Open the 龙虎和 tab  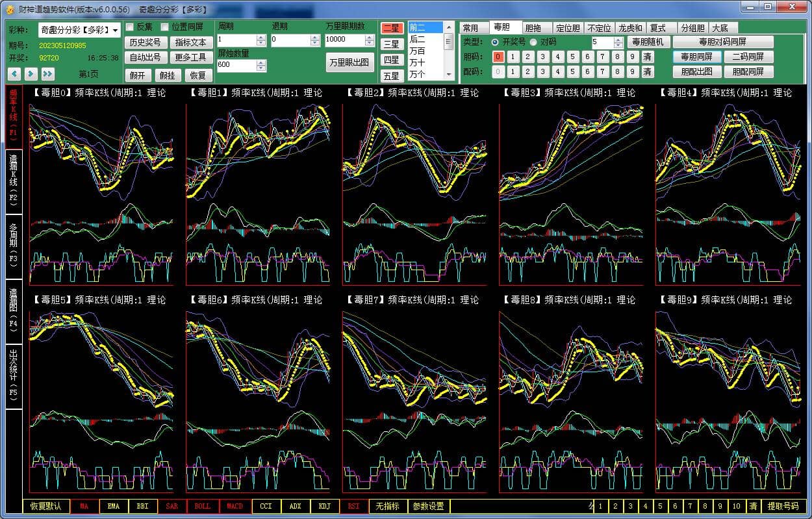[x=630, y=28]
